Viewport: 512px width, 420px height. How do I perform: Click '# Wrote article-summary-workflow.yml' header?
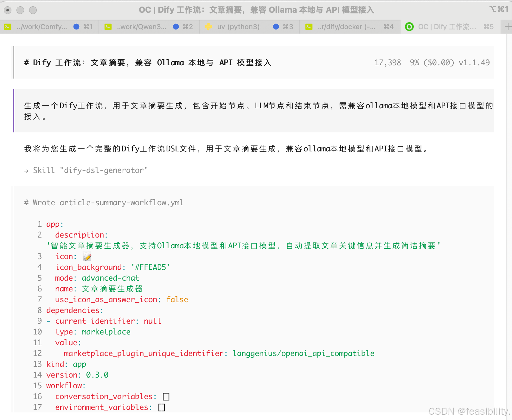coord(104,203)
